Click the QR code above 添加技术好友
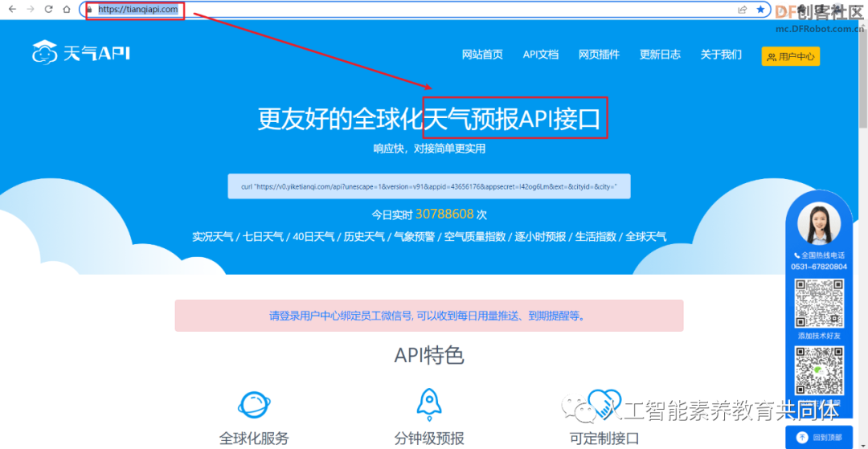Image resolution: width=868 pixels, height=449 pixels. coord(819,303)
